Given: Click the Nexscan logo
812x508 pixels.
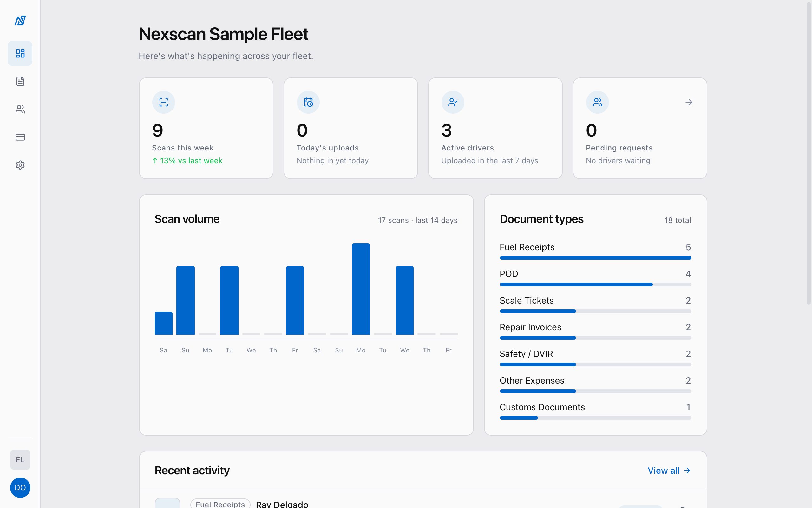Looking at the screenshot, I should tap(20, 21).
